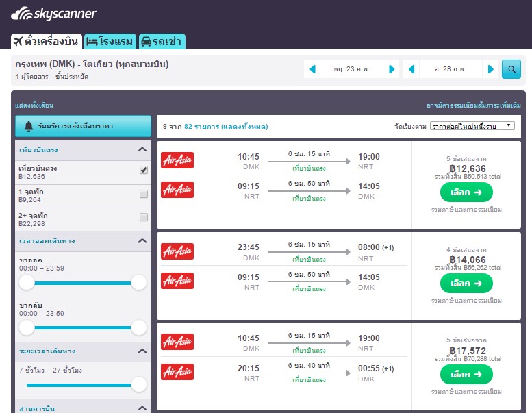Click AirAsia logo on 23:45 DMK flight
Screen dimensions: 532x413
pyautogui.click(x=177, y=251)
